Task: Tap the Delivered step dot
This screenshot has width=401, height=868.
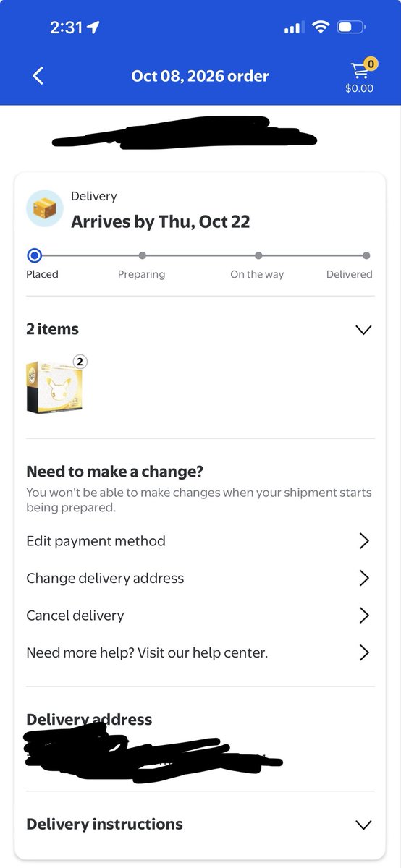Action: 366,255
